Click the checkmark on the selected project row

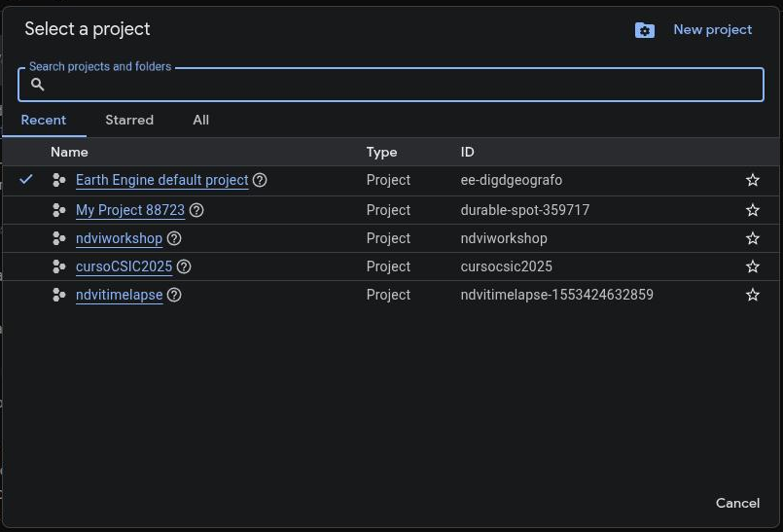pos(26,179)
